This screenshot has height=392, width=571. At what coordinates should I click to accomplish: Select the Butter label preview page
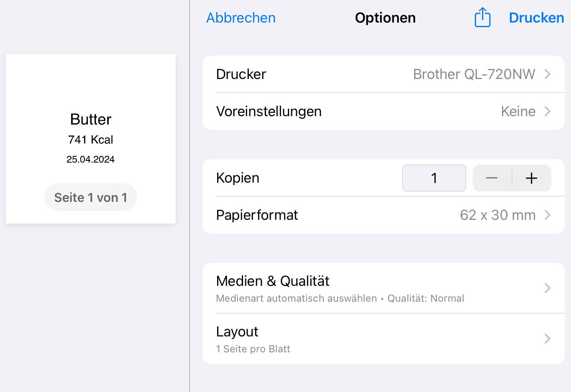[91, 125]
